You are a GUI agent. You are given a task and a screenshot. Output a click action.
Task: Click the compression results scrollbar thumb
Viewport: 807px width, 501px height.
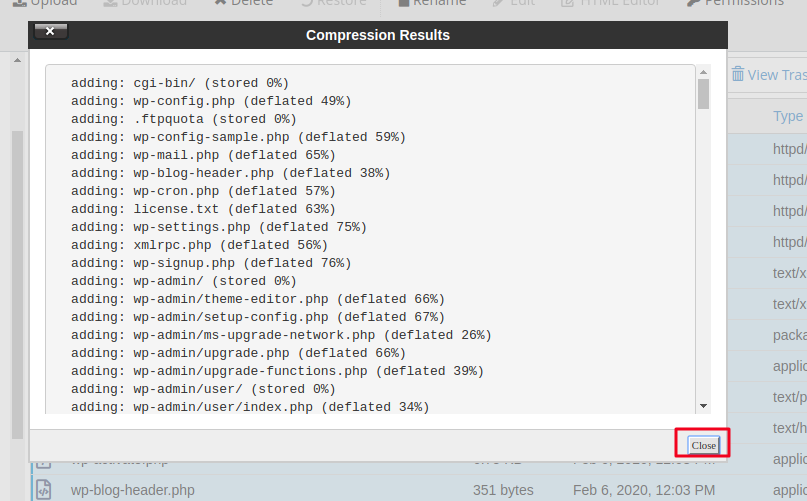[704, 94]
